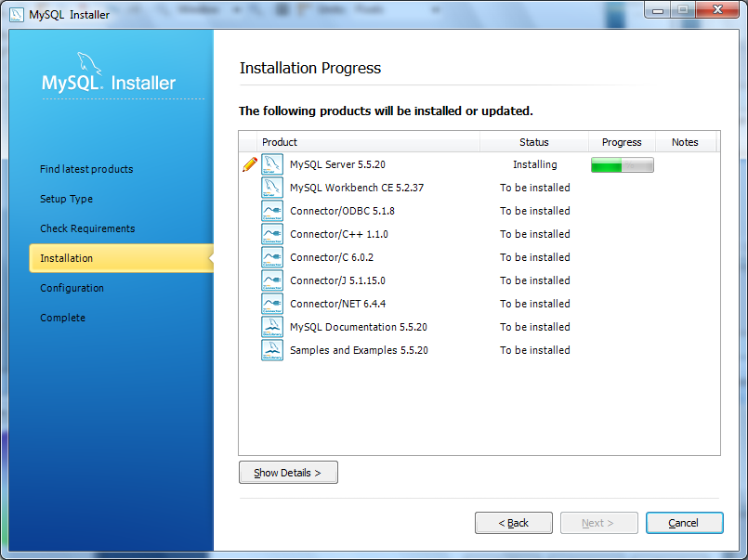Viewport: 748px width, 560px height.
Task: Select the Setup Type step
Action: pos(66,199)
